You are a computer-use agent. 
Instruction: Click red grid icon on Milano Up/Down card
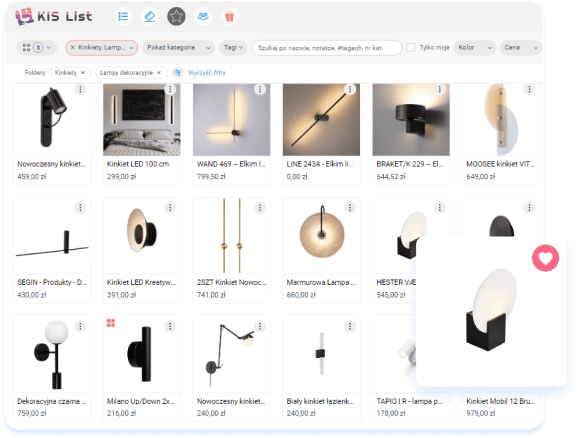pos(111,323)
